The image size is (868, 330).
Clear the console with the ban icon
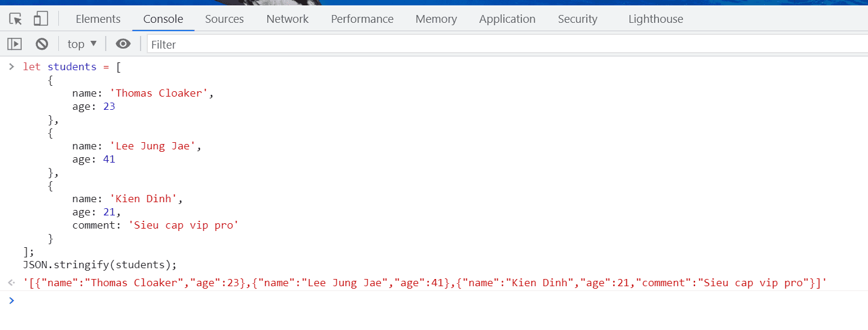tap(41, 44)
